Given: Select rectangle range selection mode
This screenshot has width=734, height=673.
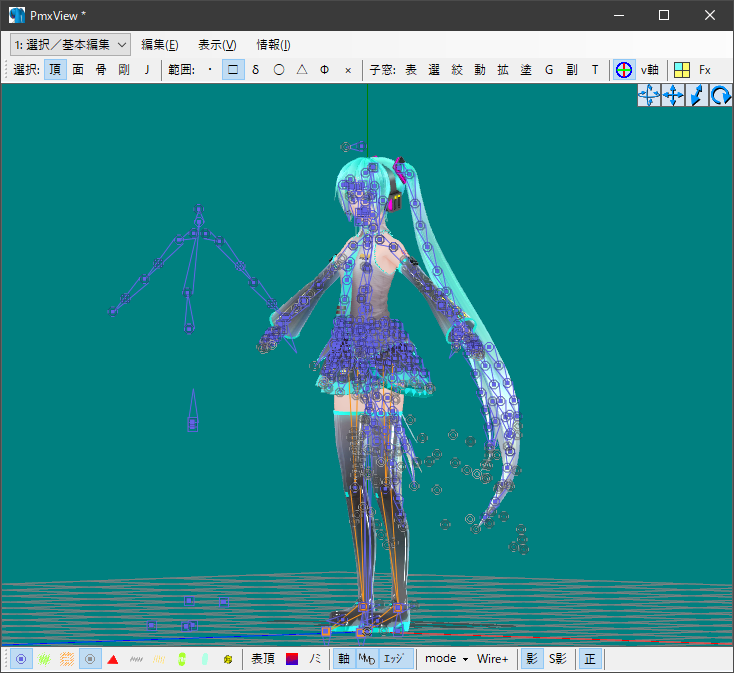Looking at the screenshot, I should coord(233,70).
